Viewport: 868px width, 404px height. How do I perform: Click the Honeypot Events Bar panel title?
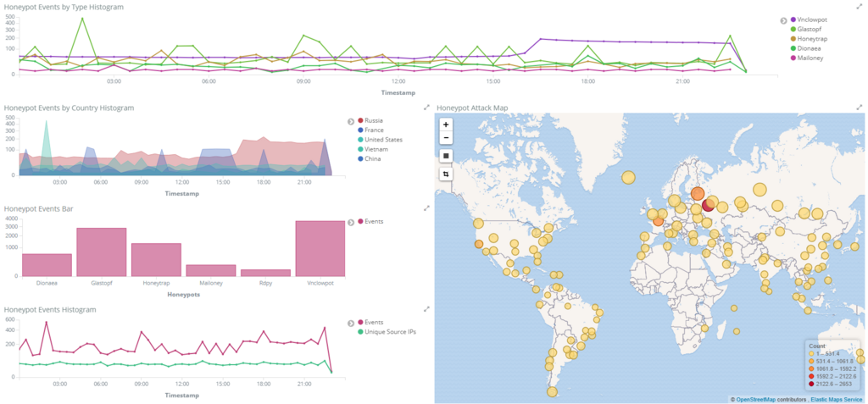[39, 208]
